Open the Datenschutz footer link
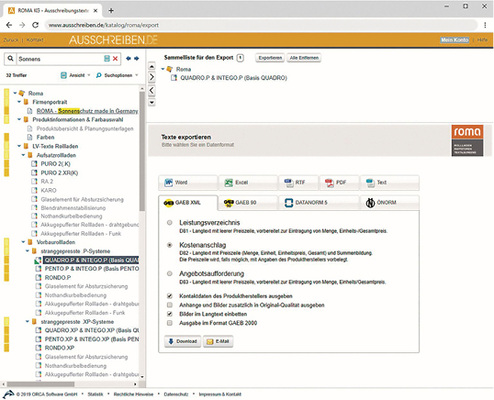The image size is (494, 400). (x=176, y=394)
